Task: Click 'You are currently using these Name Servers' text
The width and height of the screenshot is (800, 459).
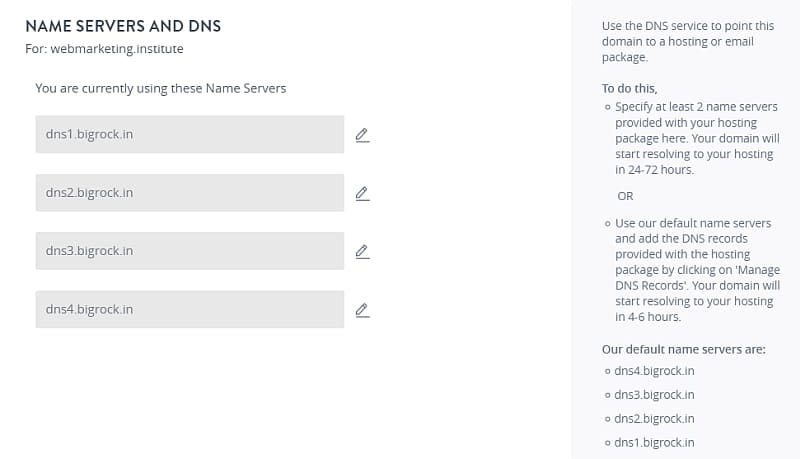Action: tap(160, 88)
